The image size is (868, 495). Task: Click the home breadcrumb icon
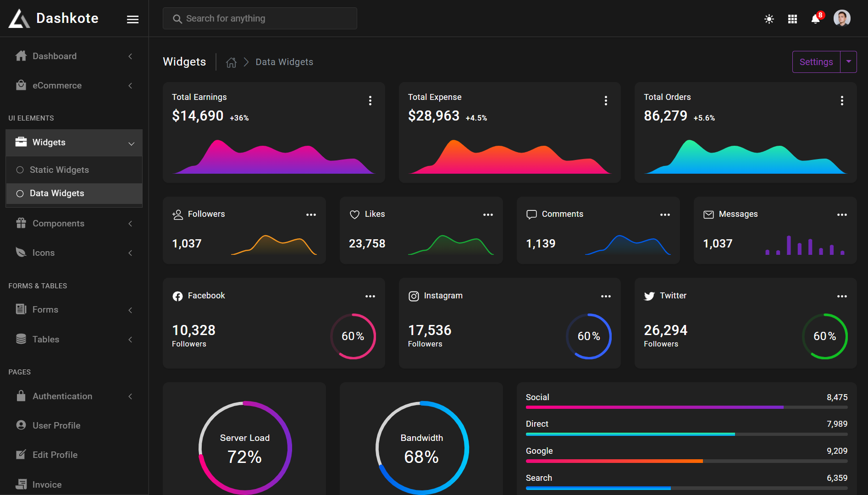coord(231,62)
